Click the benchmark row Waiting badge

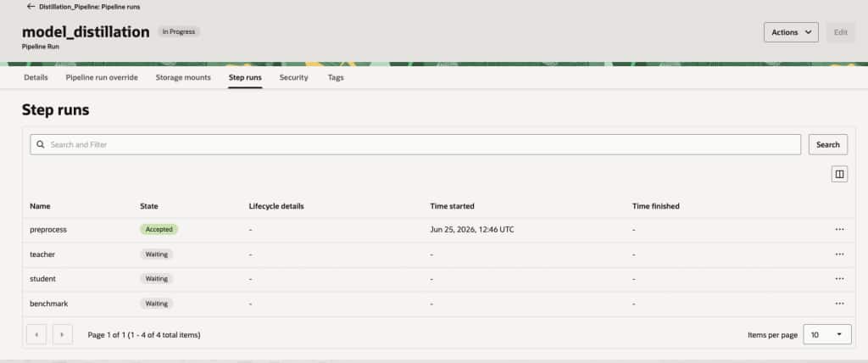click(x=157, y=304)
